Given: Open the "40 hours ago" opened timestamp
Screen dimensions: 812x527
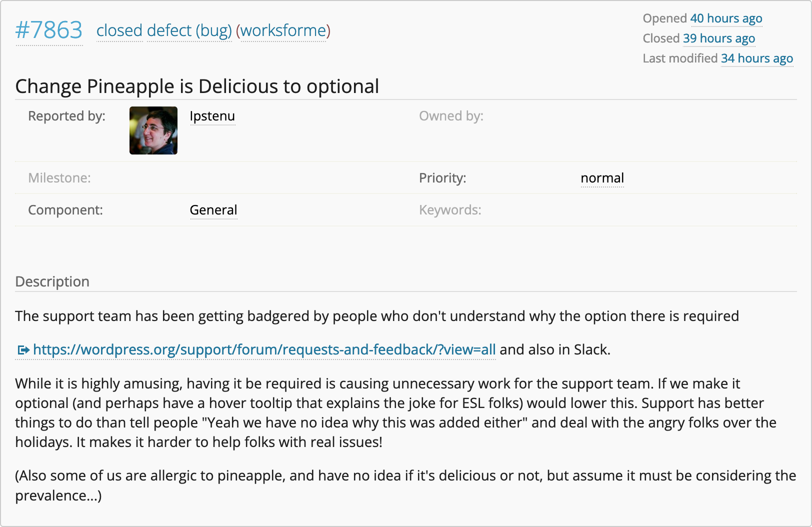Looking at the screenshot, I should pyautogui.click(x=726, y=18).
